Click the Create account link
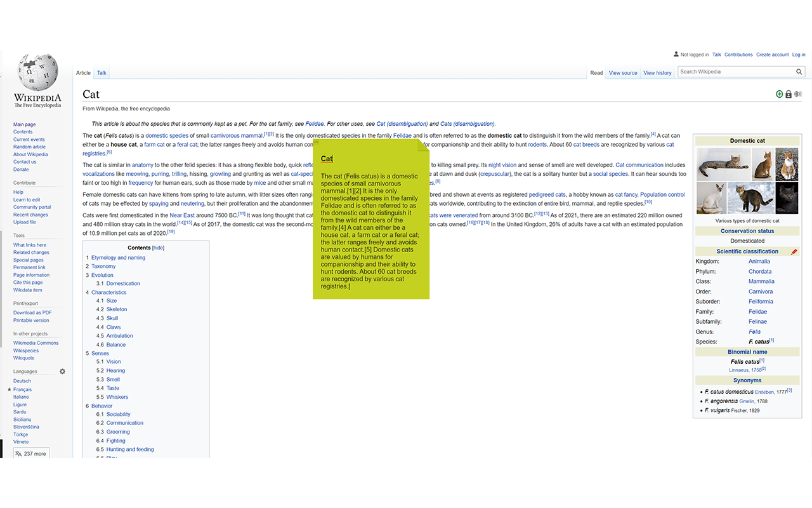Viewport: 812px width, 508px height. (773, 55)
